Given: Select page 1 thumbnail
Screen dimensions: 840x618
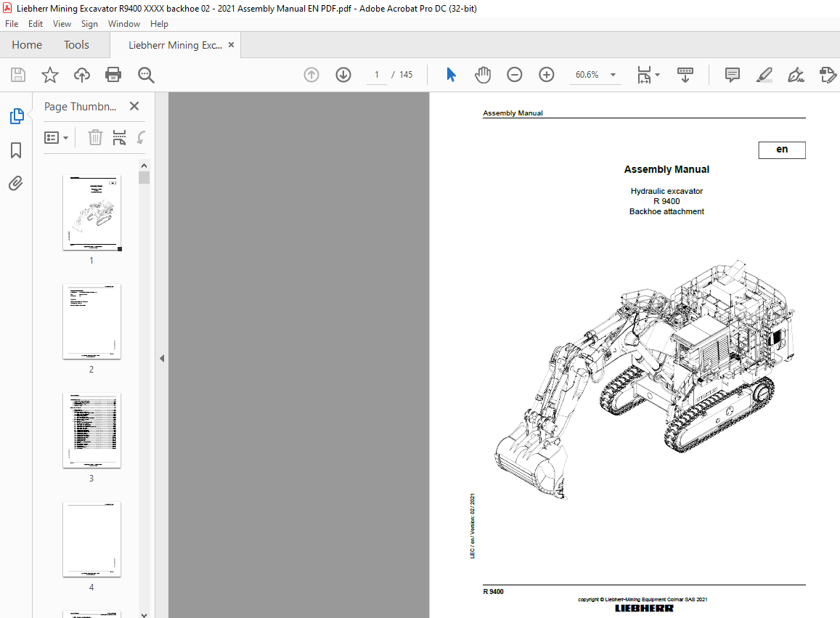Looking at the screenshot, I should 91,212.
